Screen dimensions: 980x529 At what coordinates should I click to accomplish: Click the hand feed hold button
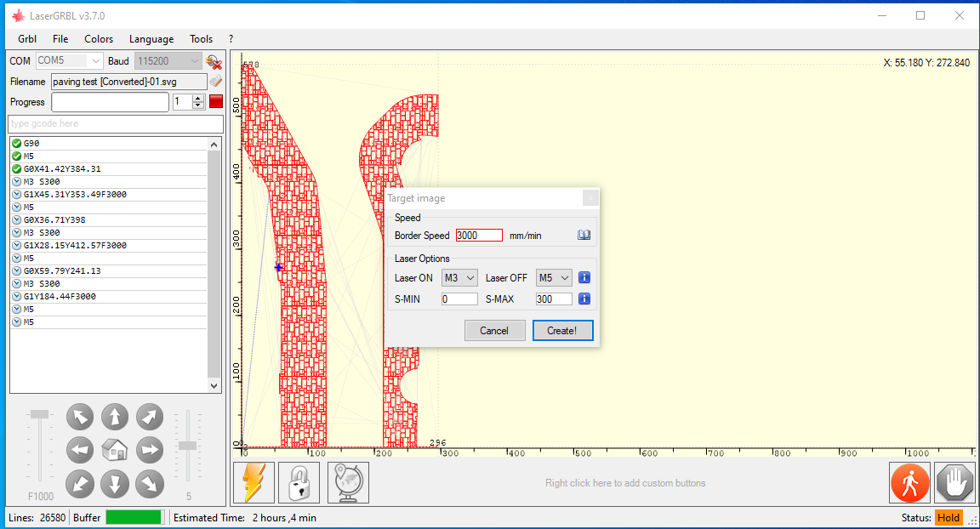(x=955, y=483)
